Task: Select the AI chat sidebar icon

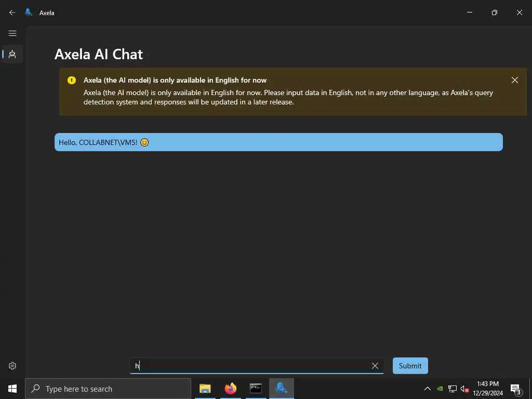Action: click(x=12, y=54)
